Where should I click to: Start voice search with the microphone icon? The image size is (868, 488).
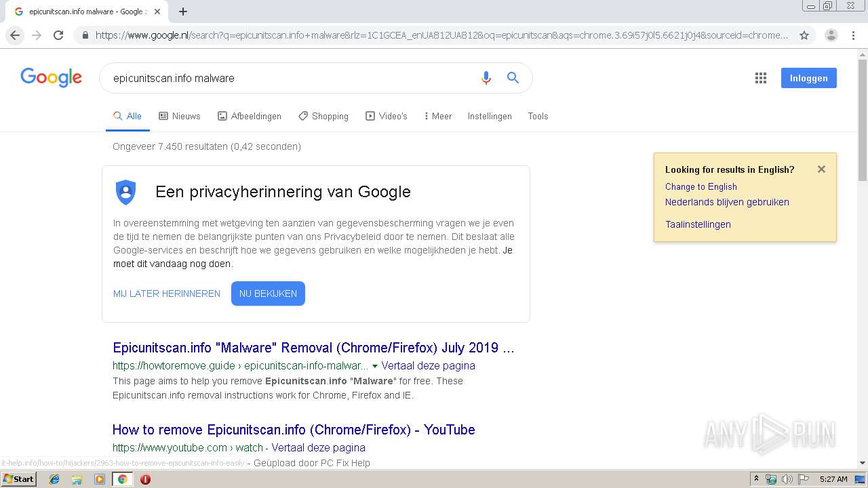pyautogui.click(x=486, y=78)
